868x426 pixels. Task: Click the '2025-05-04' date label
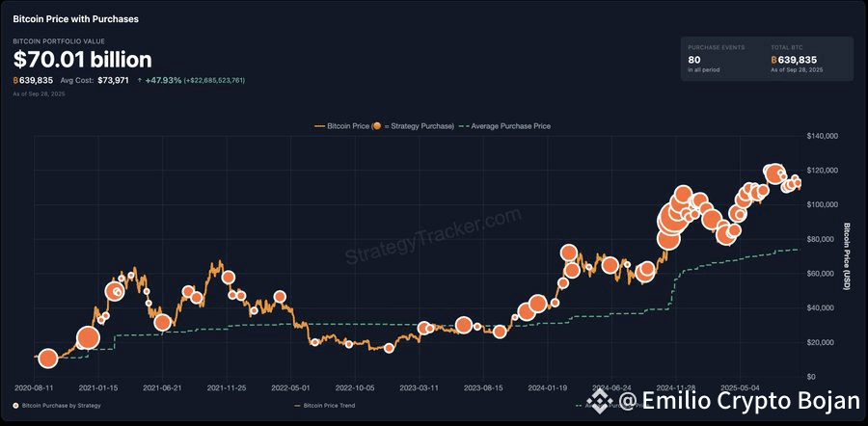[740, 387]
